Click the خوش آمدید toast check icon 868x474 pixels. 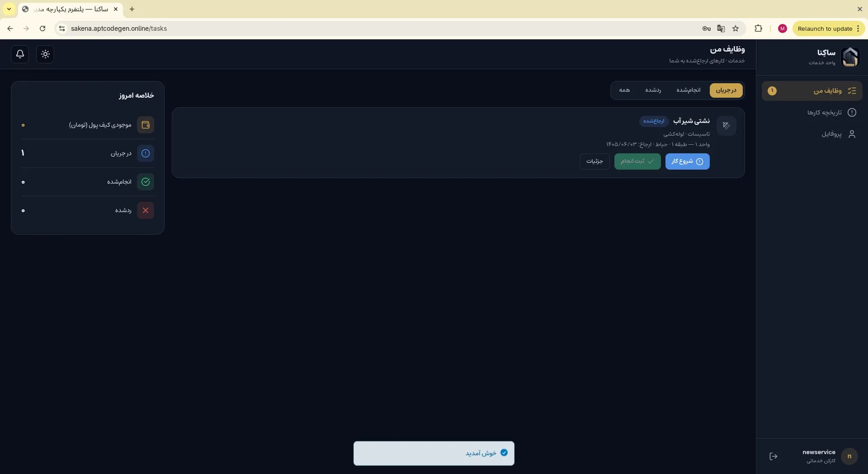(504, 453)
